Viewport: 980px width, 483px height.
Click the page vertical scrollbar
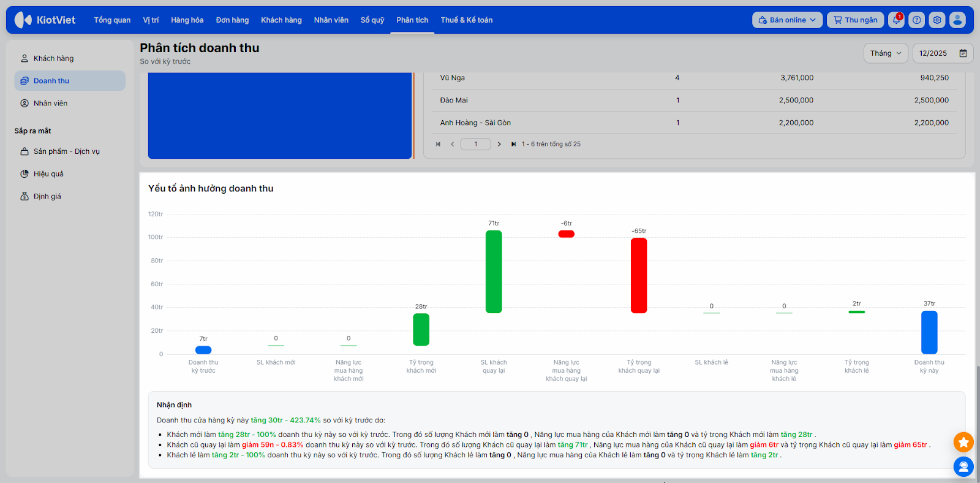[x=978, y=423]
